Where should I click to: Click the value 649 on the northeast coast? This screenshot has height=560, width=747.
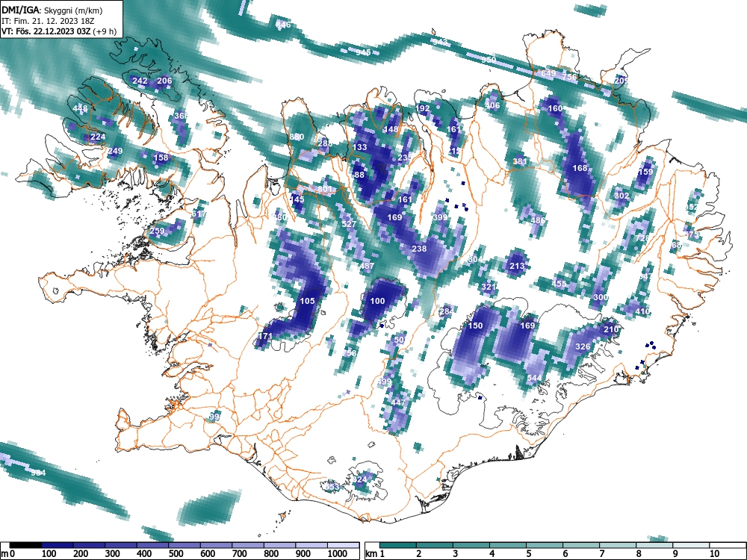(x=548, y=73)
